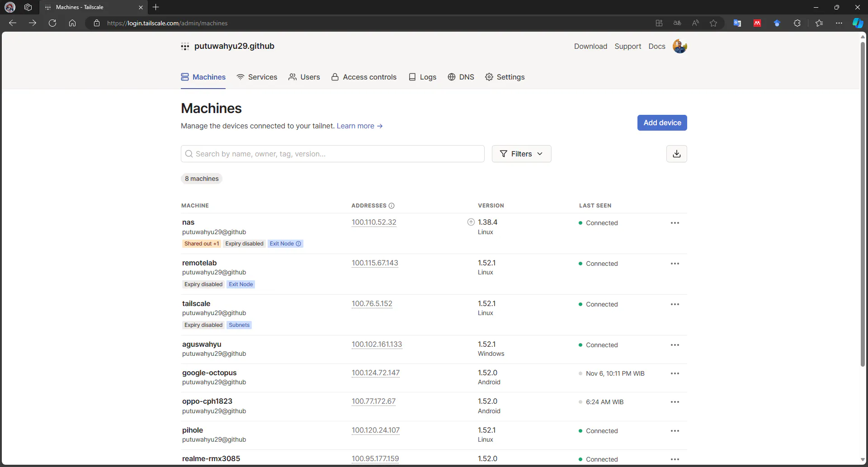Click the update available icon beside 1.38.4
Image resolution: width=868 pixels, height=467 pixels.
coord(471,222)
